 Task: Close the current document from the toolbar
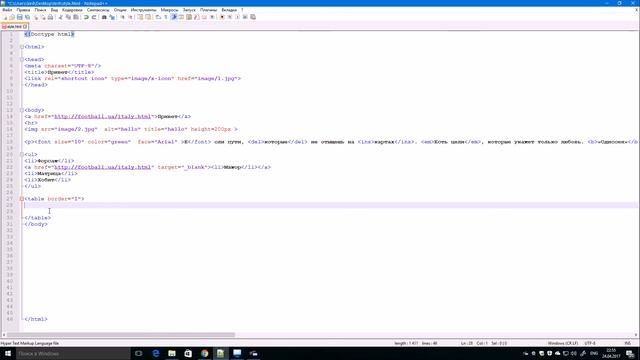click(x=36, y=17)
